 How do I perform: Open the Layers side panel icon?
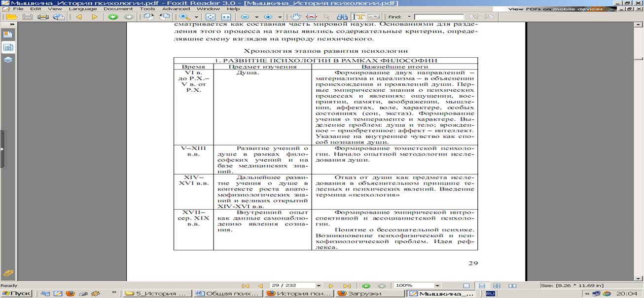point(8,60)
